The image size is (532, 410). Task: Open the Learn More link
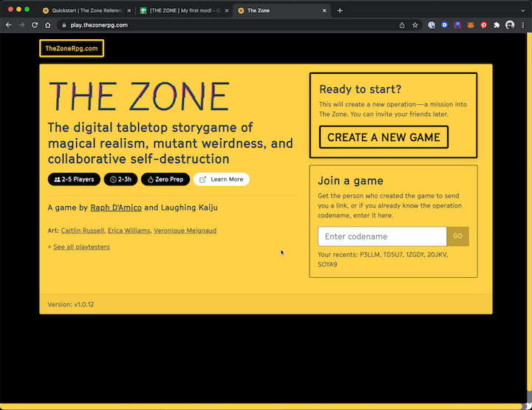[x=221, y=180]
